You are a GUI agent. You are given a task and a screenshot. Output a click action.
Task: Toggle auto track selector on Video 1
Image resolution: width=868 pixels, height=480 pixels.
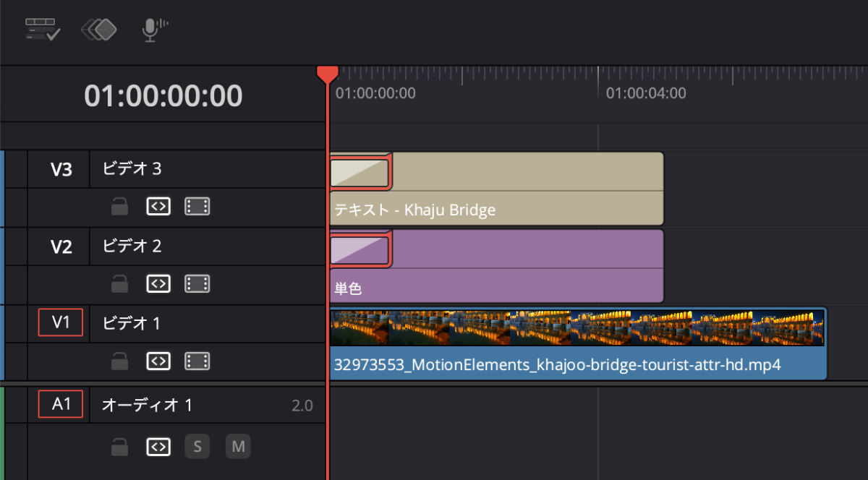tap(158, 361)
